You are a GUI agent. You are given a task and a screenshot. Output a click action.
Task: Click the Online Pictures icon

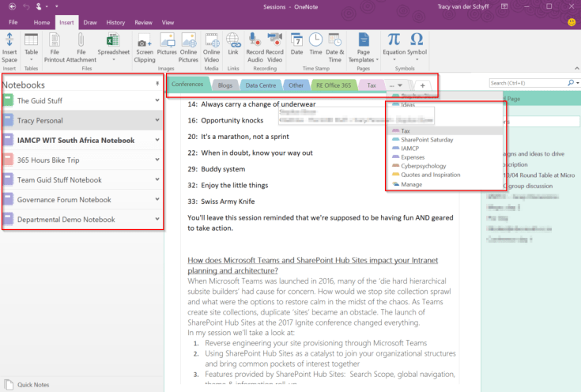tap(189, 42)
